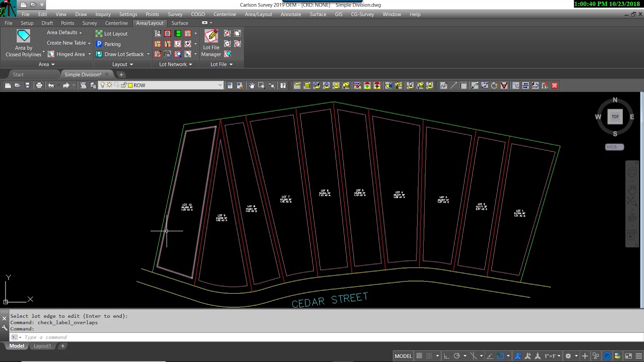
Task: Expand Create New Table dropdown
Action: tap(68, 43)
